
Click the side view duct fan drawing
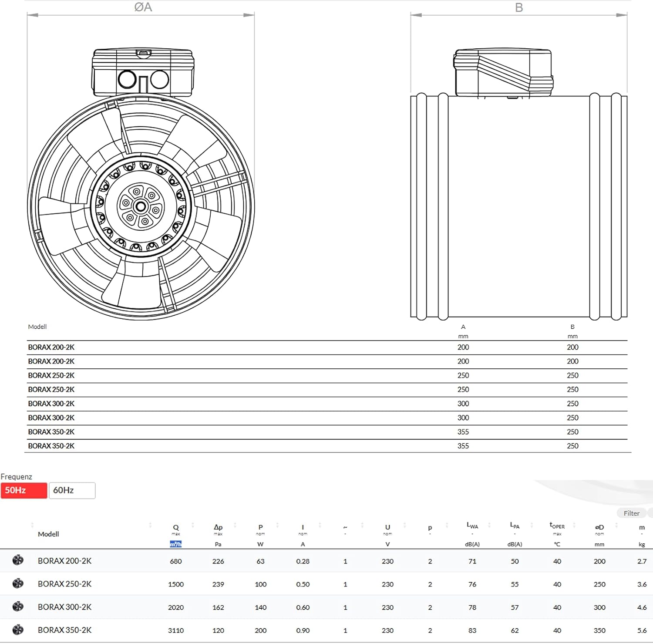click(x=519, y=184)
